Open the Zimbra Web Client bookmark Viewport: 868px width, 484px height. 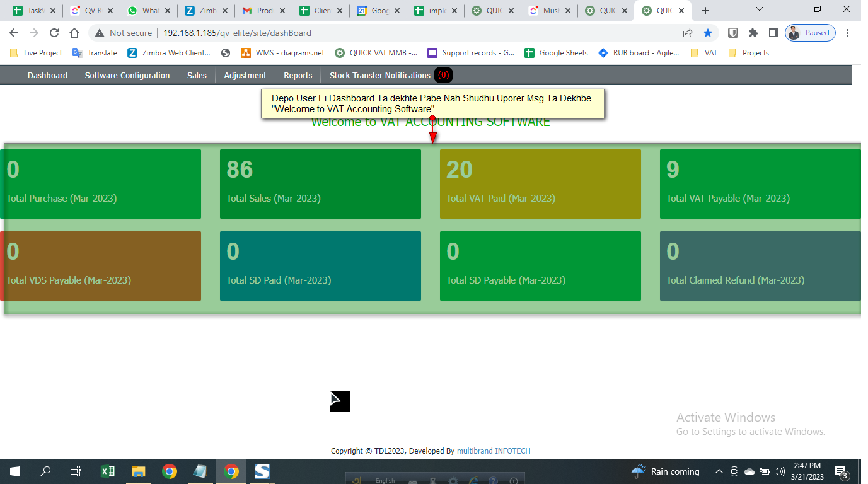[x=169, y=53]
